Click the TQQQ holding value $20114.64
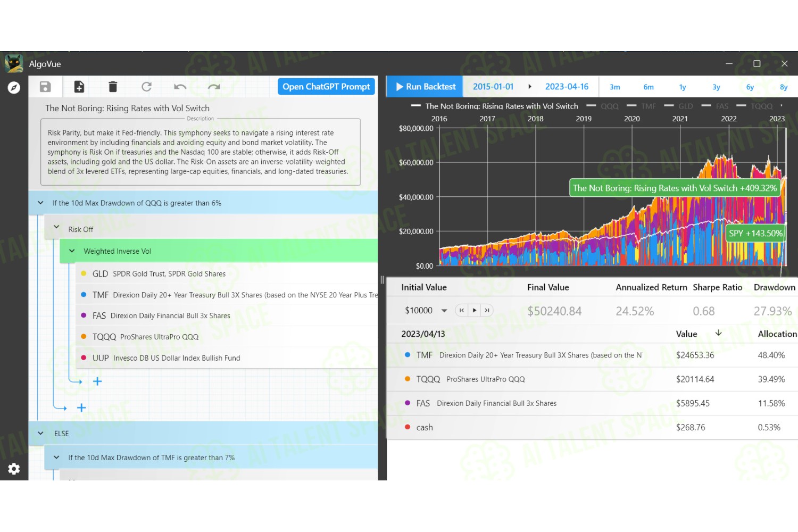 (695, 379)
